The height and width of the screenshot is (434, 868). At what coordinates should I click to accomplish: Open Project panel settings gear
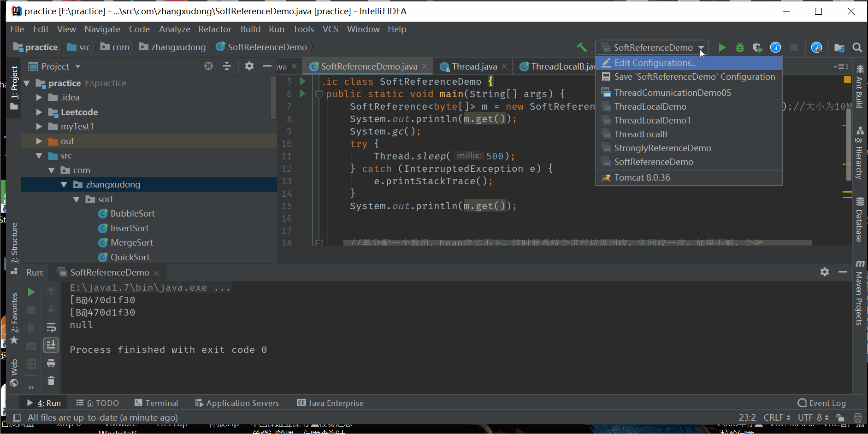point(249,66)
